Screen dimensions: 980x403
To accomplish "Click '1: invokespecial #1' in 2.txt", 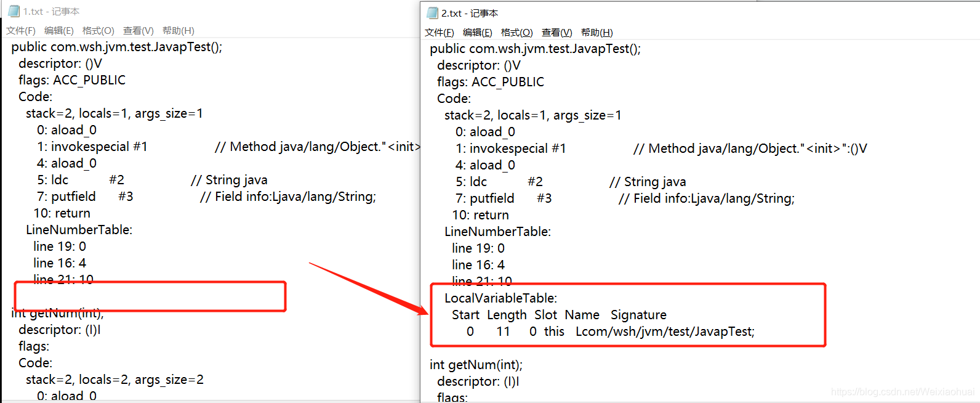I will (x=511, y=149).
